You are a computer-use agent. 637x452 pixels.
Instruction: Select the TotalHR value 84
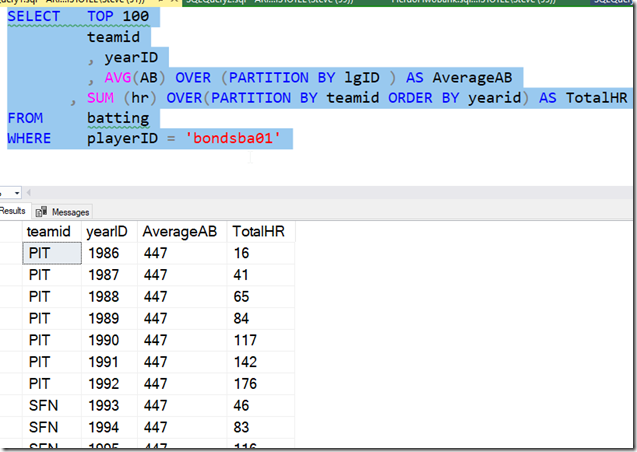pos(260,318)
